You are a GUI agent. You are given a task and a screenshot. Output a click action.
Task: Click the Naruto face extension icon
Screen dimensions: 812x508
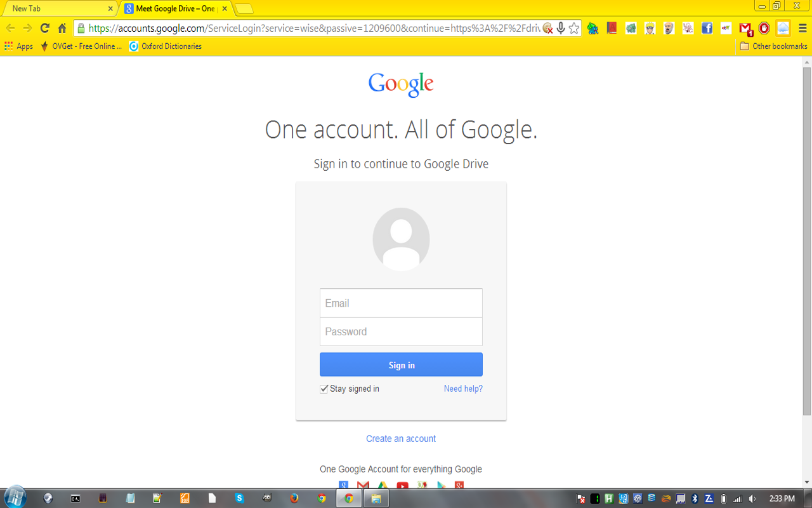pos(650,28)
